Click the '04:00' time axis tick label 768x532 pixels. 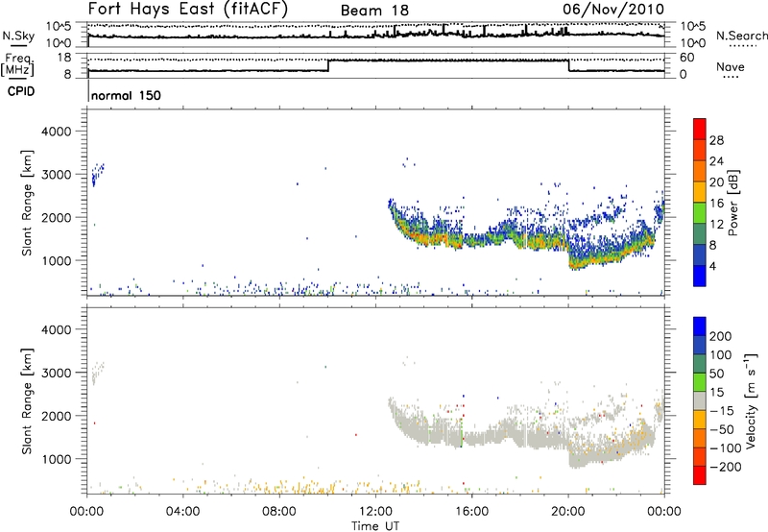click(183, 512)
